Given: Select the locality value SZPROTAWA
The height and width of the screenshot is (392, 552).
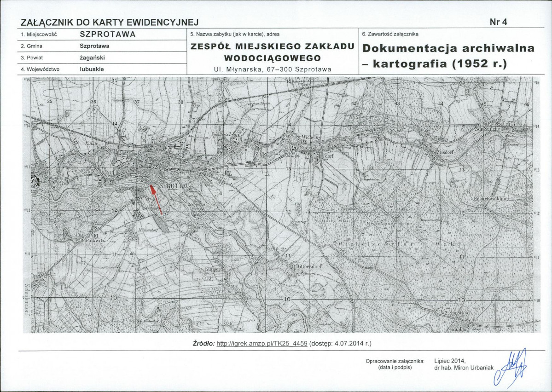Looking at the screenshot, I should 108,34.
